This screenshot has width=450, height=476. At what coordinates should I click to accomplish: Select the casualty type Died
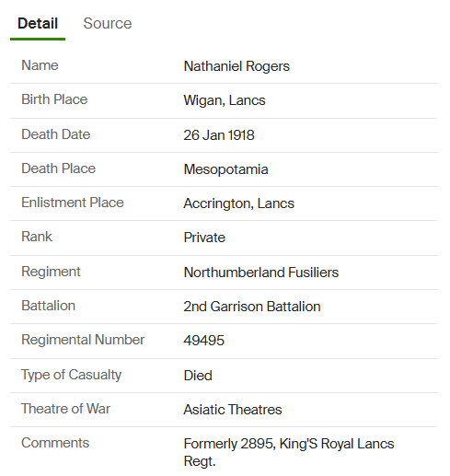(x=198, y=376)
